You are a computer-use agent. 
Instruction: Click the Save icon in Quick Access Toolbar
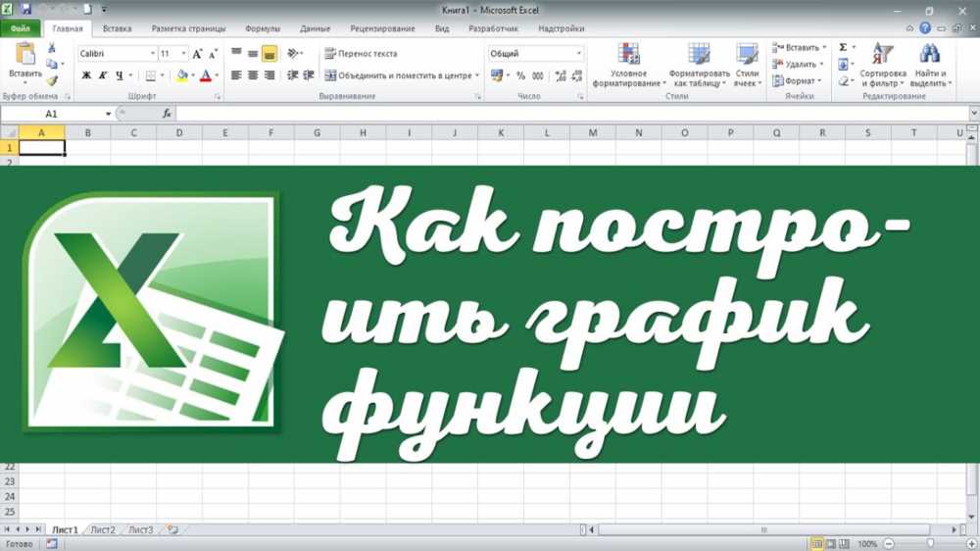(x=26, y=10)
